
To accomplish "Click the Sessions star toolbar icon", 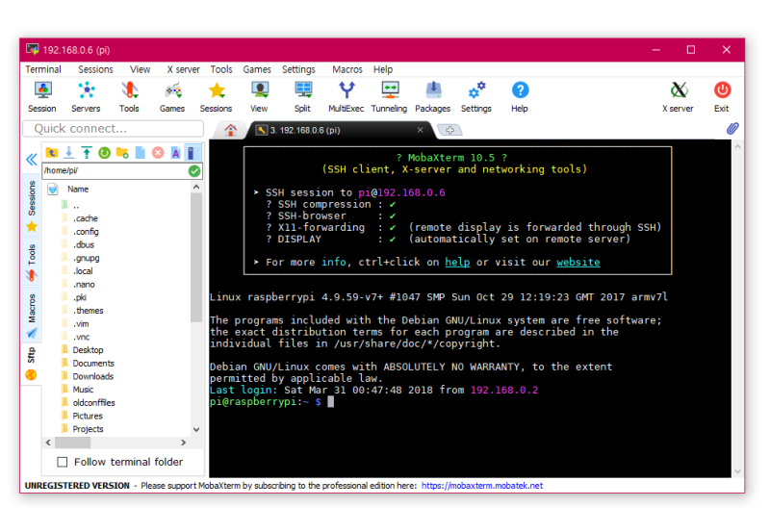I will pos(216,97).
